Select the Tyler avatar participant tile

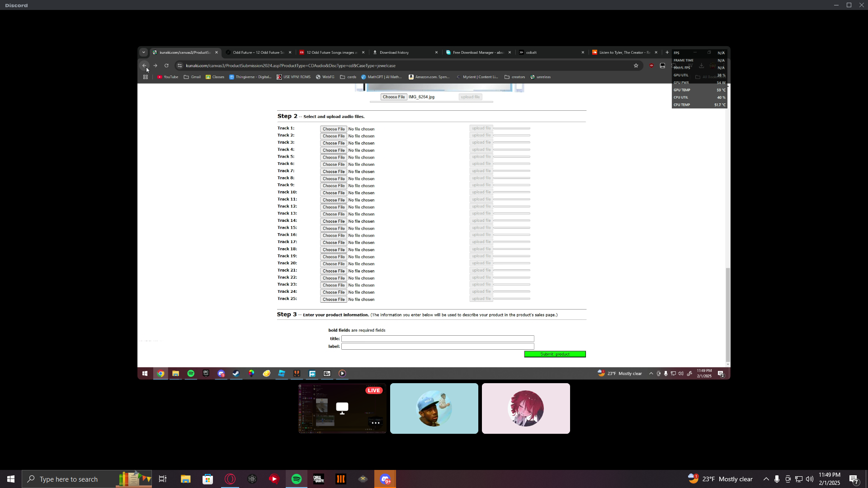pyautogui.click(x=434, y=408)
